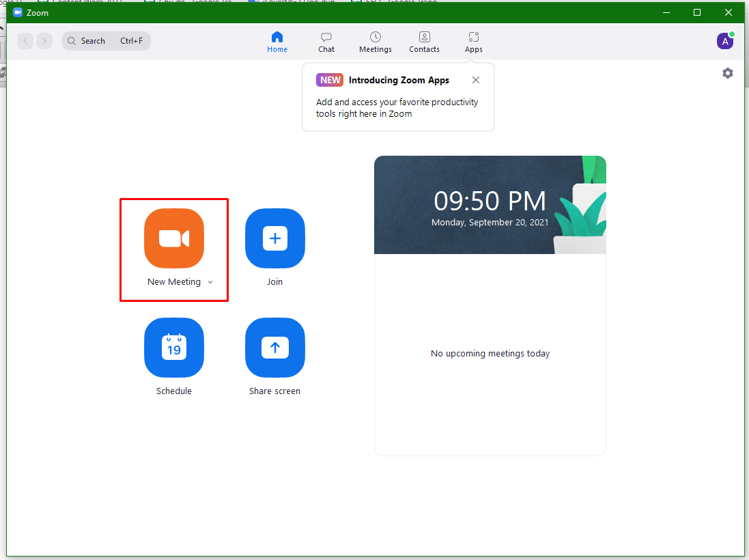Open the Schedule calendar icon
Screen dimensions: 749x560
pyautogui.click(x=174, y=348)
